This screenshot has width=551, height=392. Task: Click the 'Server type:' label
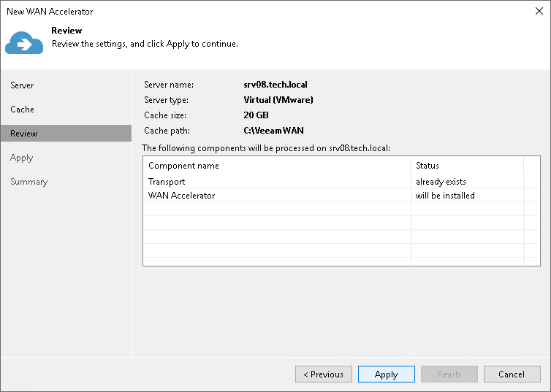[166, 100]
